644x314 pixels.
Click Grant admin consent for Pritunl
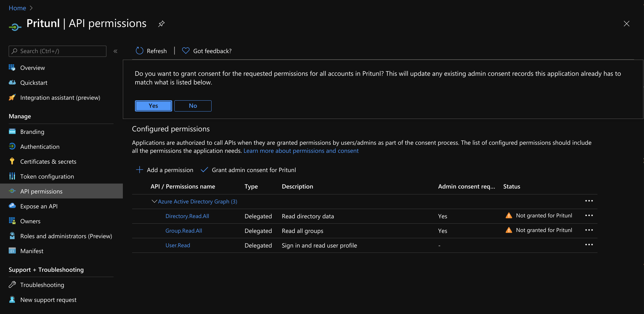coord(254,170)
